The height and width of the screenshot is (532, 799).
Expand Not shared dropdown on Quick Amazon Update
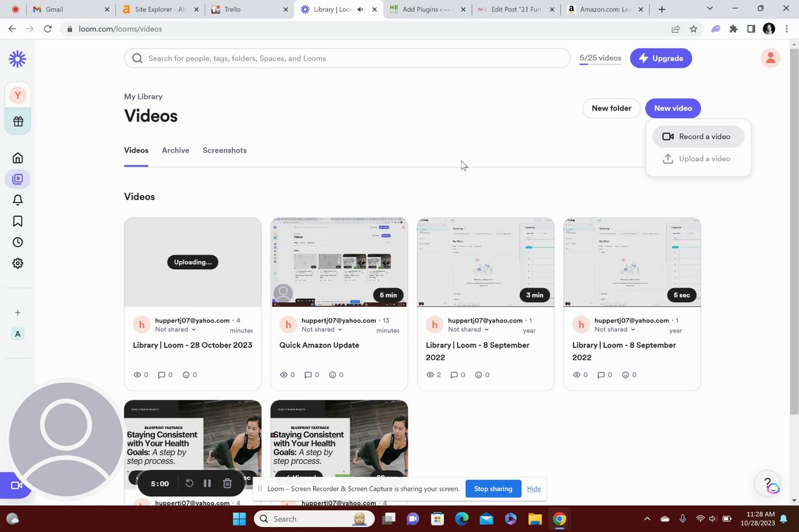(x=322, y=329)
